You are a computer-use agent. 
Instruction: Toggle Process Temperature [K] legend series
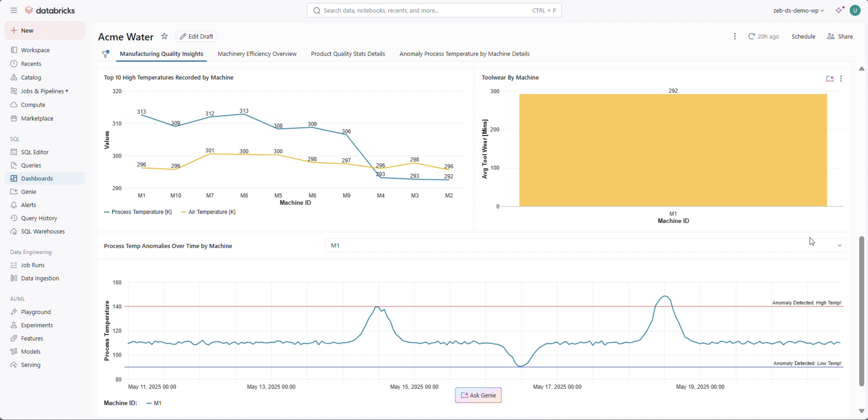coord(138,212)
